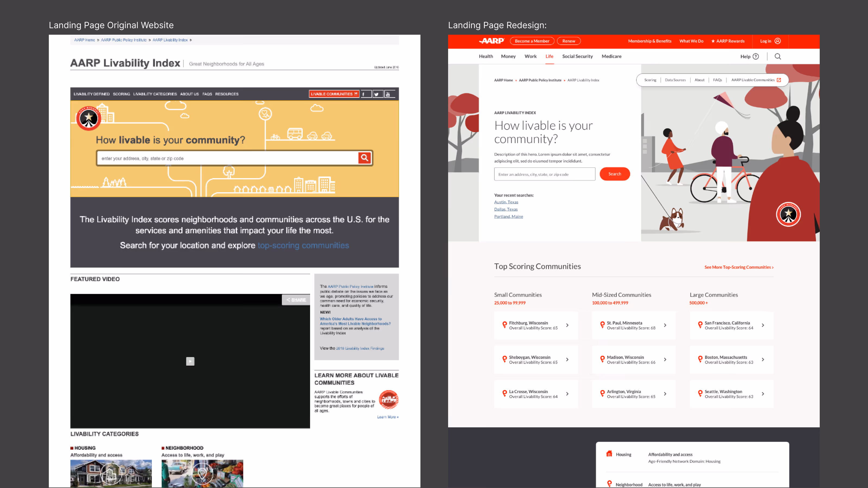Screen dimensions: 868x488
Task: Select the Life nav item
Action: point(549,56)
